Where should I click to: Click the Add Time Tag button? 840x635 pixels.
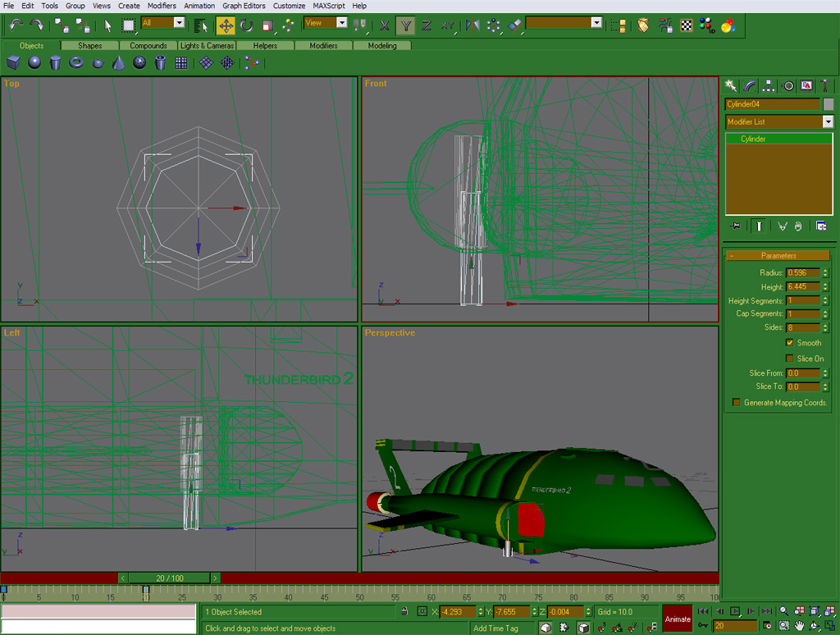point(495,628)
